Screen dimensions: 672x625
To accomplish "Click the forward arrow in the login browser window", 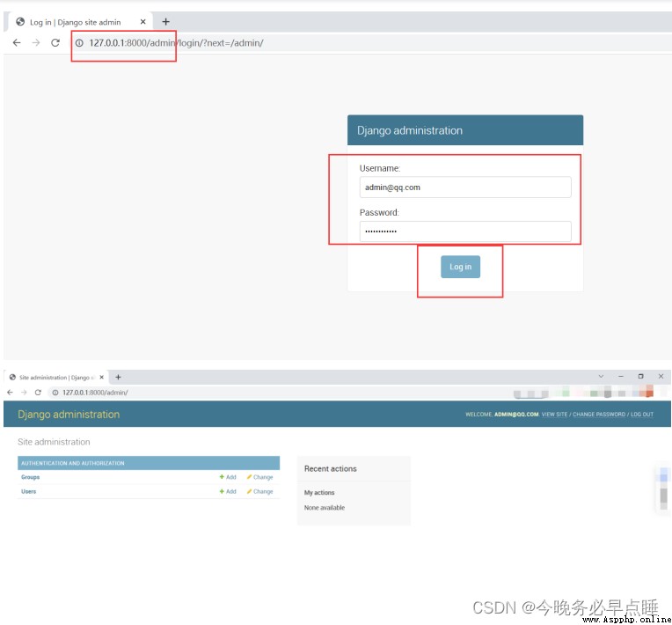I will pos(36,43).
